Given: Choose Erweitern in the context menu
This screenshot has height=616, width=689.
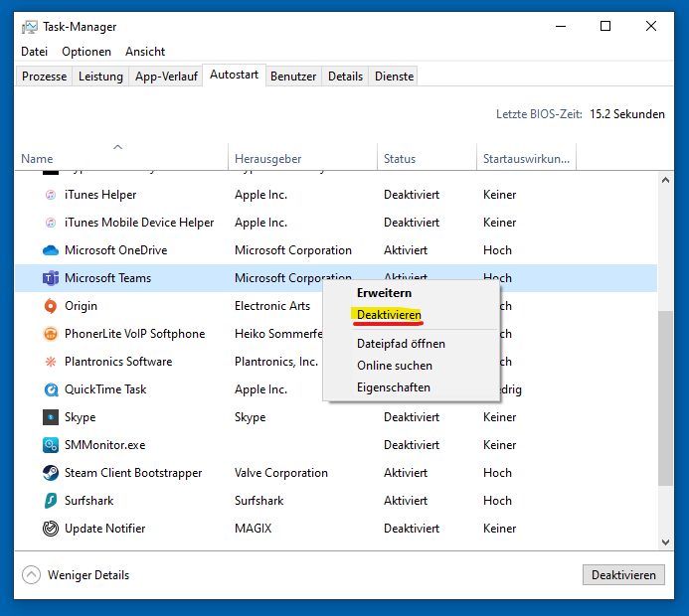Looking at the screenshot, I should [412, 293].
